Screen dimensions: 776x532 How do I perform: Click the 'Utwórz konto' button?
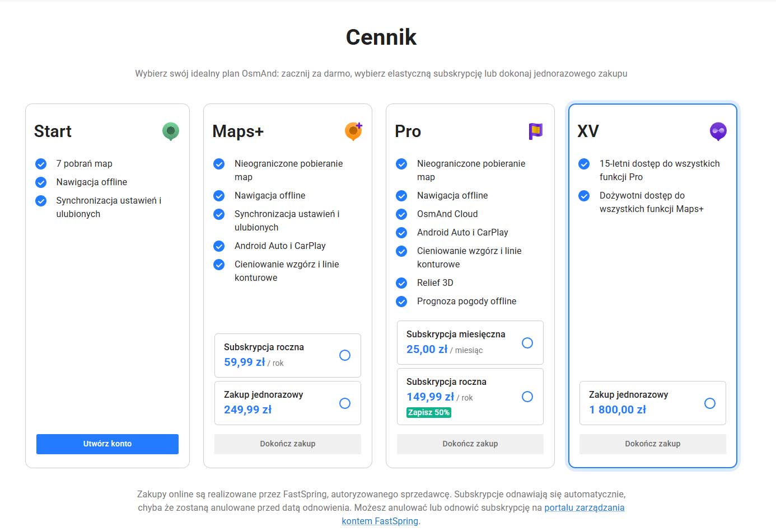click(x=107, y=444)
